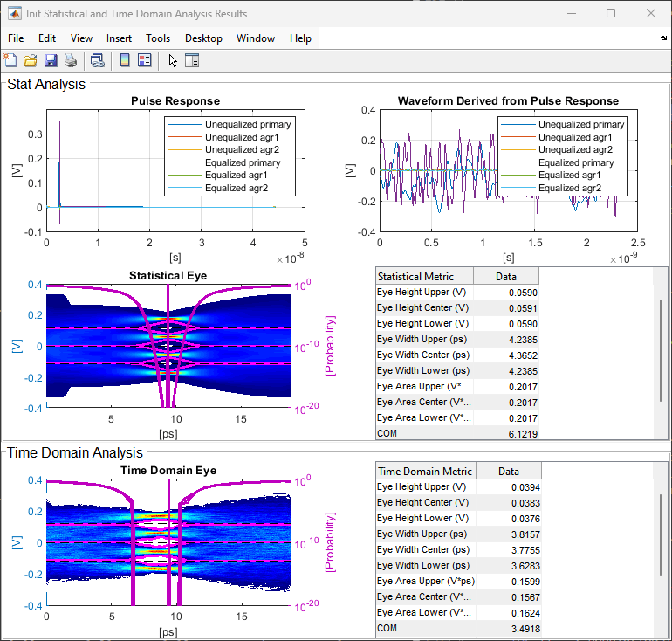Click the New Figure toolbar icon

10,60
